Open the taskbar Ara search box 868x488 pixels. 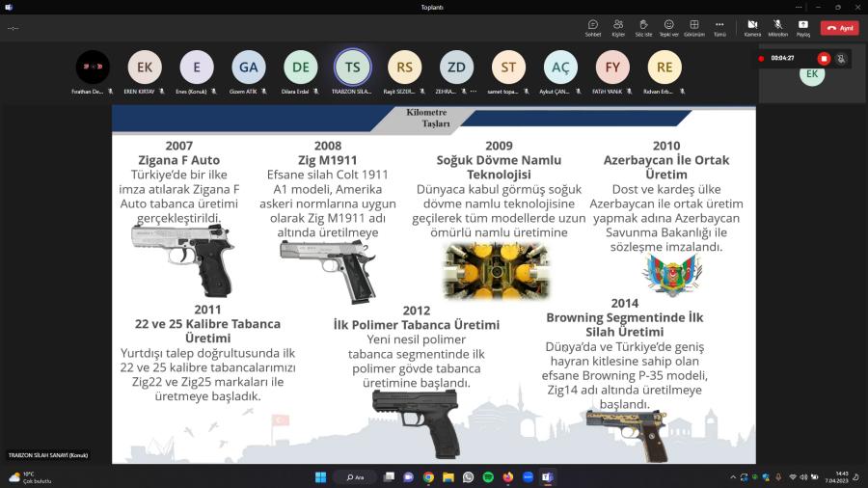click(x=355, y=477)
